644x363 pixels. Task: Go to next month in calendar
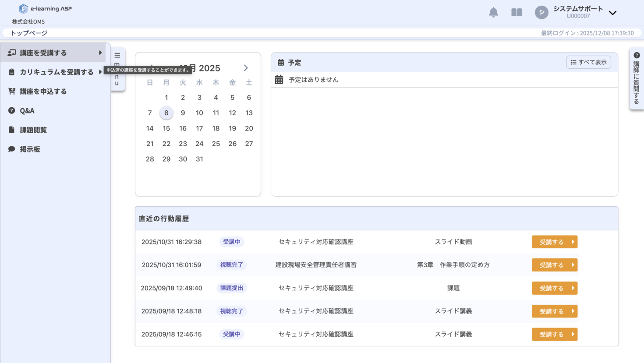tap(246, 68)
